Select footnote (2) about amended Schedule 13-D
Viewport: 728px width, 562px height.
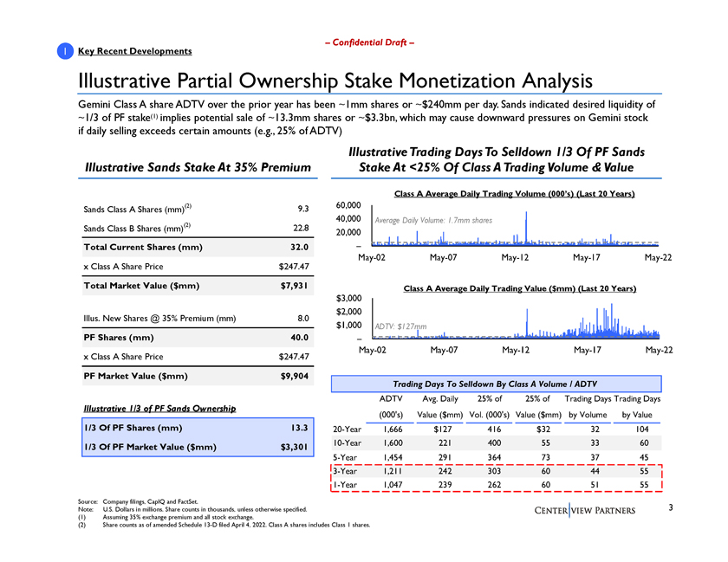(x=224, y=525)
